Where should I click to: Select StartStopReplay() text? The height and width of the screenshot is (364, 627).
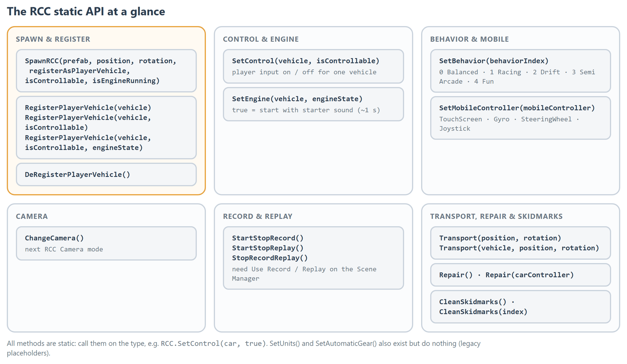(268, 248)
